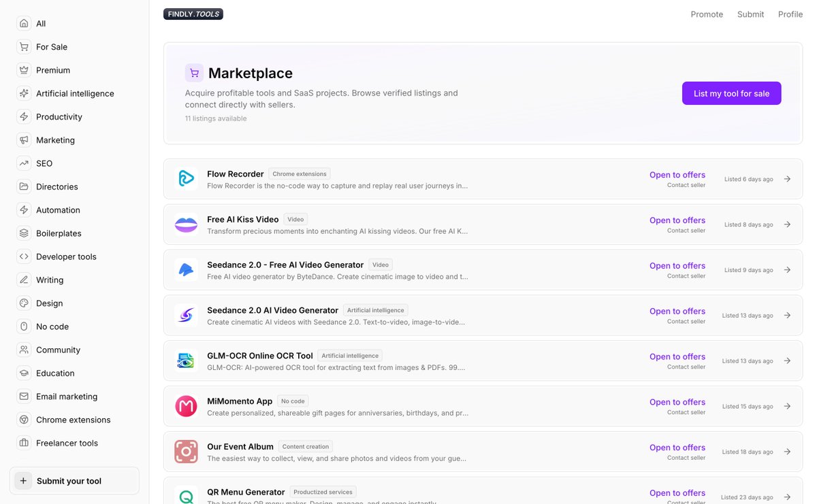
Task: Click the sparkle icon beside Artificial intelligence
Action: click(24, 93)
